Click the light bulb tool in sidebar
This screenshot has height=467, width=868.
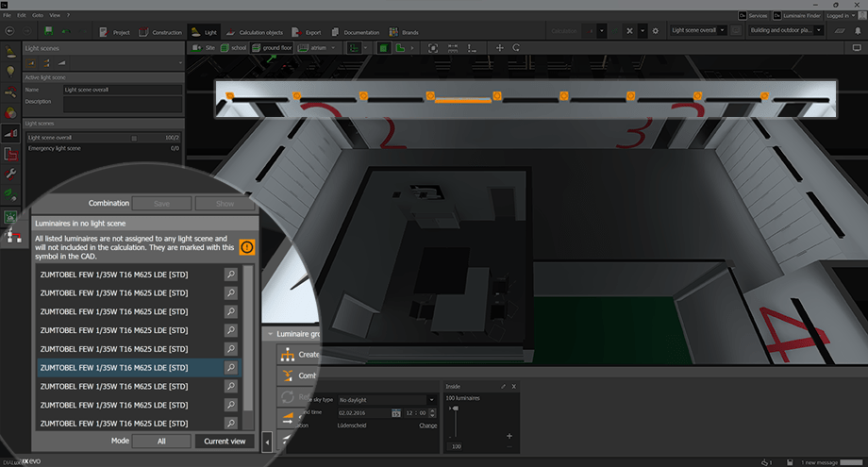(10, 71)
